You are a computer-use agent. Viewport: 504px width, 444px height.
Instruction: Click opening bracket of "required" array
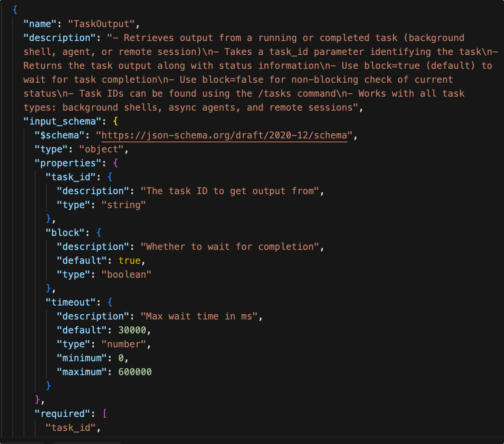coord(104,414)
